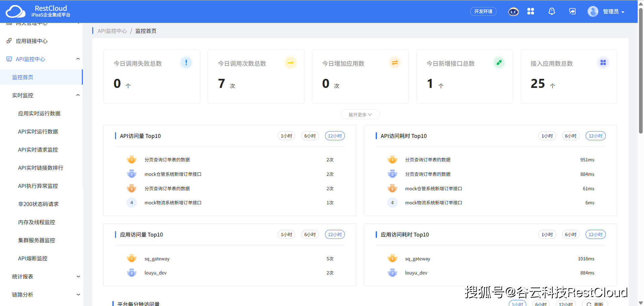
Task: Open the notification bell icon
Action: 551,11
